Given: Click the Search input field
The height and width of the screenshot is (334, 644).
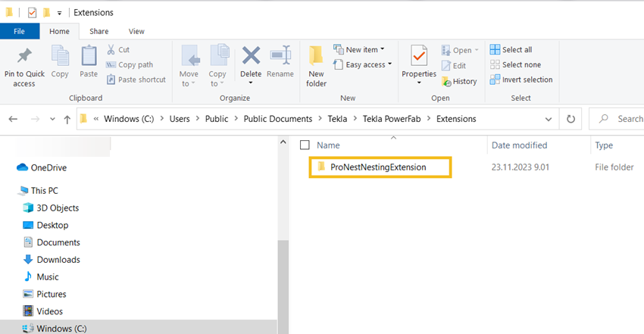Looking at the screenshot, I should coord(625,119).
